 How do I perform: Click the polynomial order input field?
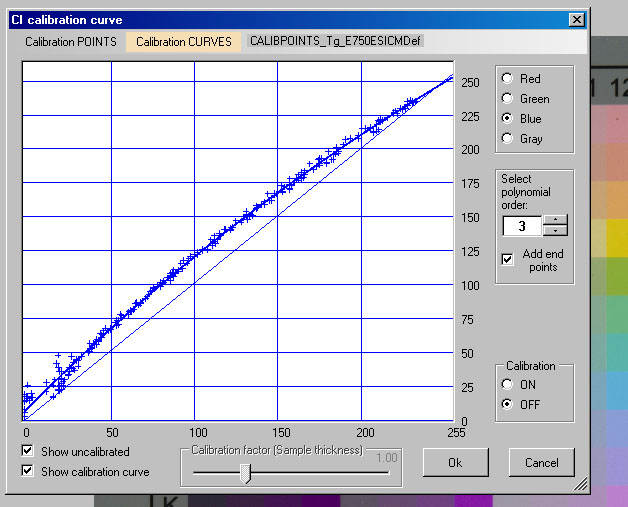[522, 226]
